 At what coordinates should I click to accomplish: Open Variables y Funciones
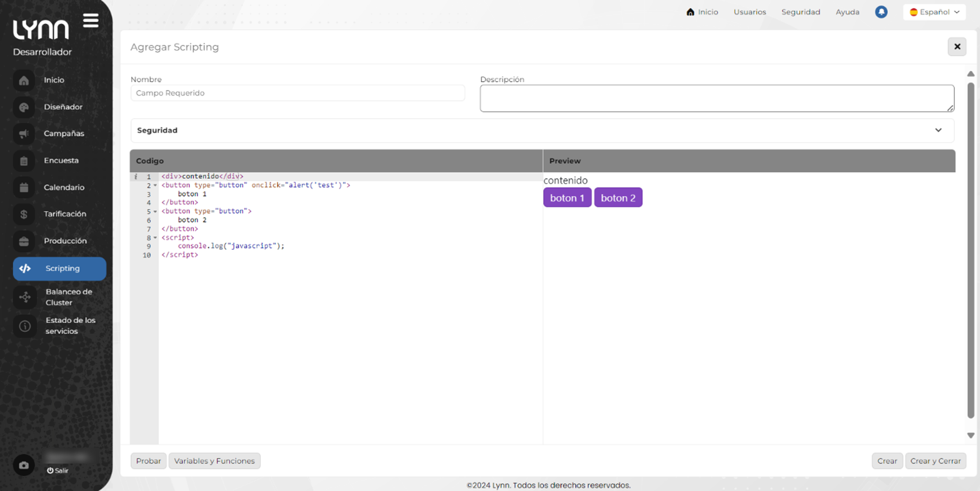(x=214, y=461)
